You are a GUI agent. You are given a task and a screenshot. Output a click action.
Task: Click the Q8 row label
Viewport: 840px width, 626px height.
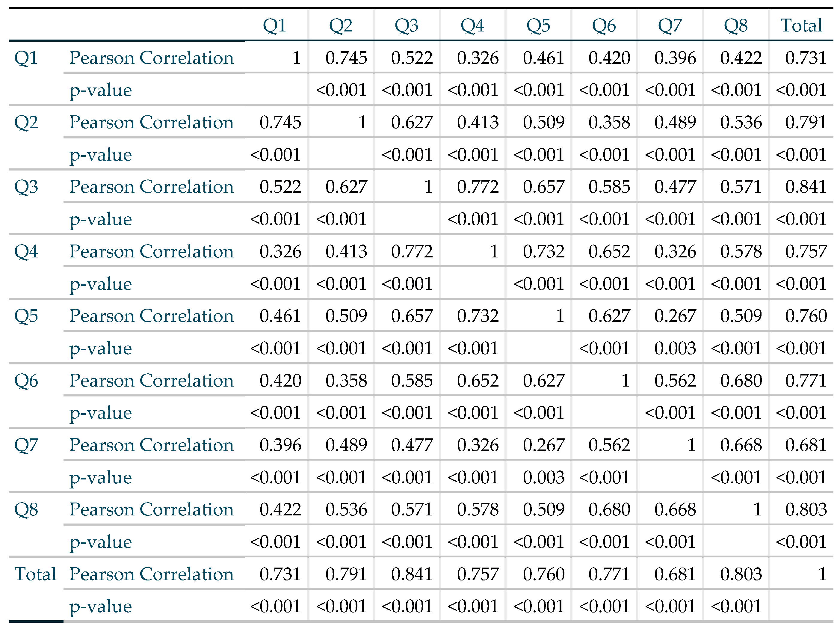(26, 510)
